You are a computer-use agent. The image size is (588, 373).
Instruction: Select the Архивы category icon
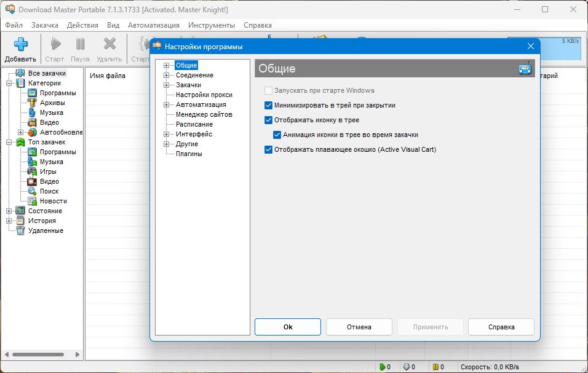pyautogui.click(x=32, y=103)
